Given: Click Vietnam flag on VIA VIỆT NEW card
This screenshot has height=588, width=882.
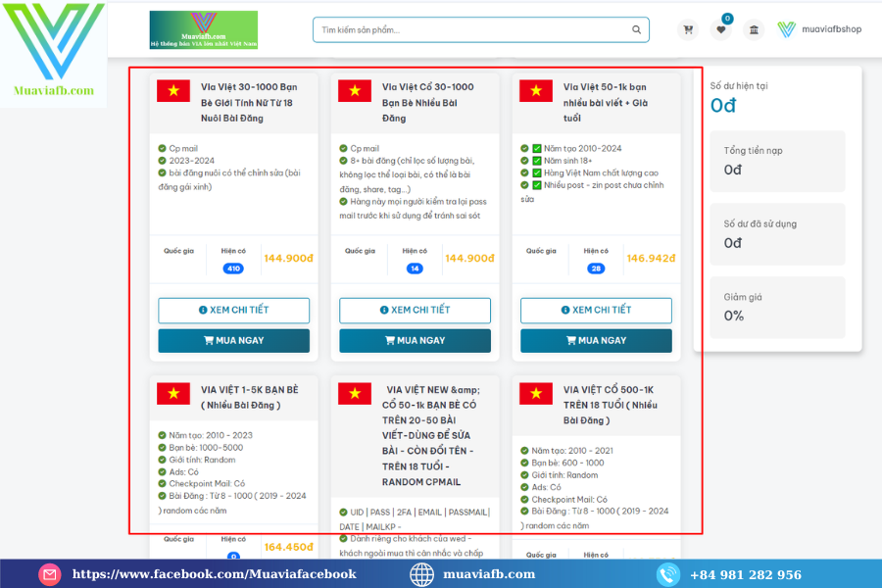Looking at the screenshot, I should pyautogui.click(x=355, y=393).
